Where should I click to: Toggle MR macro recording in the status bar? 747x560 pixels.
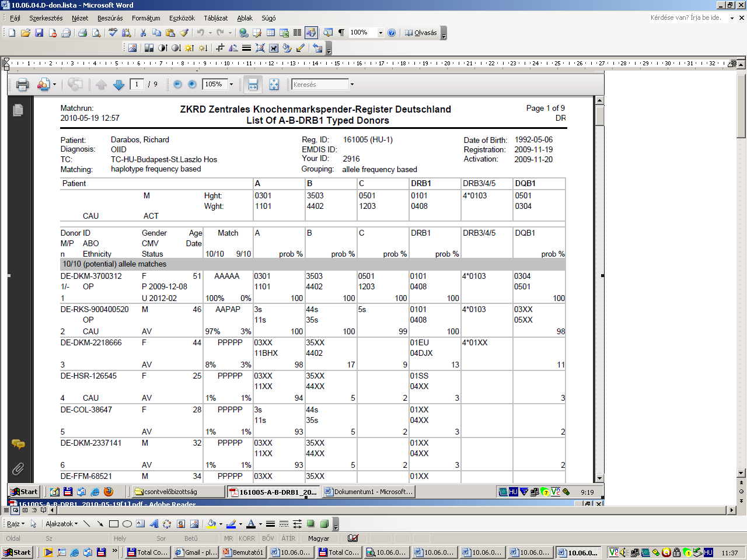pyautogui.click(x=228, y=538)
